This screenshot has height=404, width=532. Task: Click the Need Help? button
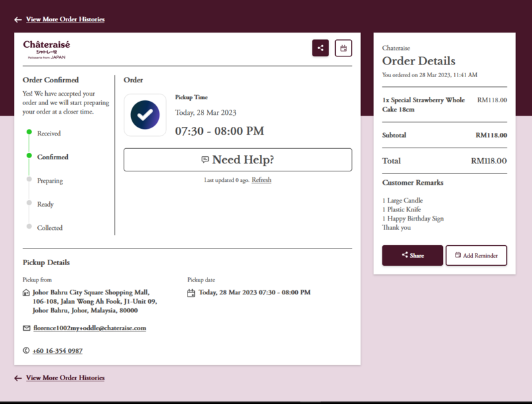point(238,159)
